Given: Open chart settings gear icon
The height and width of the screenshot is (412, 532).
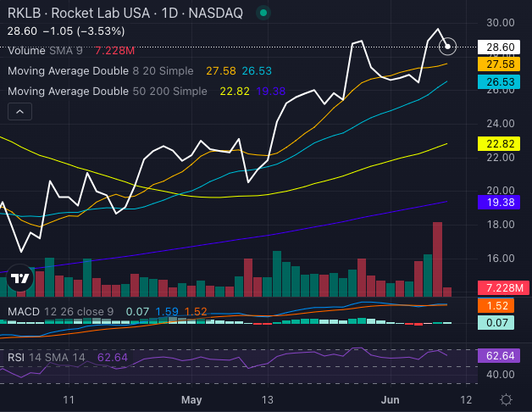Looking at the screenshot, I should click(506, 400).
